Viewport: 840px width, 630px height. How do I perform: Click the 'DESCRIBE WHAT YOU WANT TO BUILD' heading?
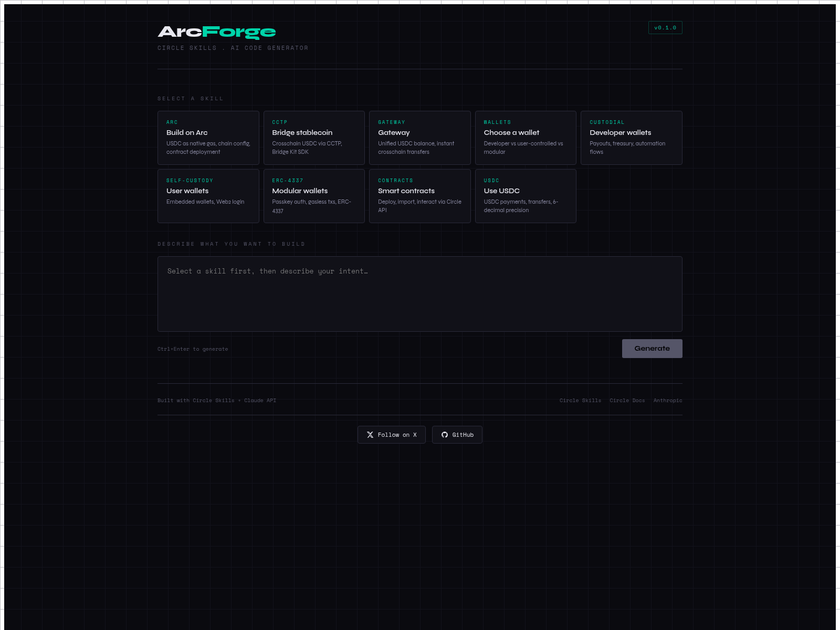tap(231, 244)
